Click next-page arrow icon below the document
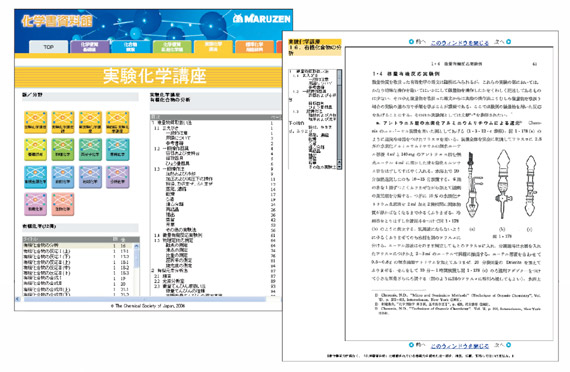 coord(509,345)
